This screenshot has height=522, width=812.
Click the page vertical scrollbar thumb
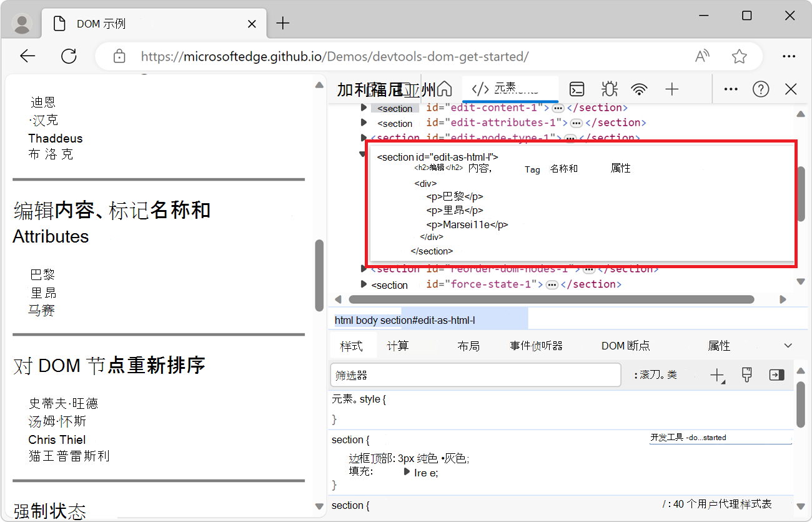click(x=319, y=275)
